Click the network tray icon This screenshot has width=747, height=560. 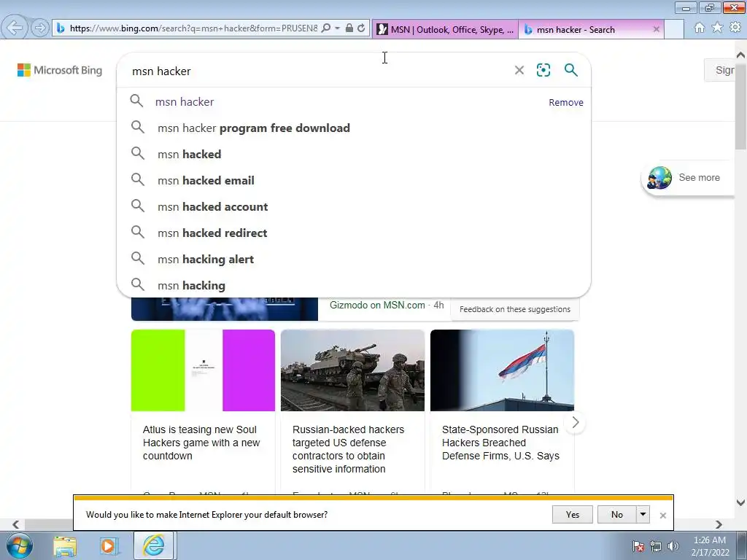656,546
